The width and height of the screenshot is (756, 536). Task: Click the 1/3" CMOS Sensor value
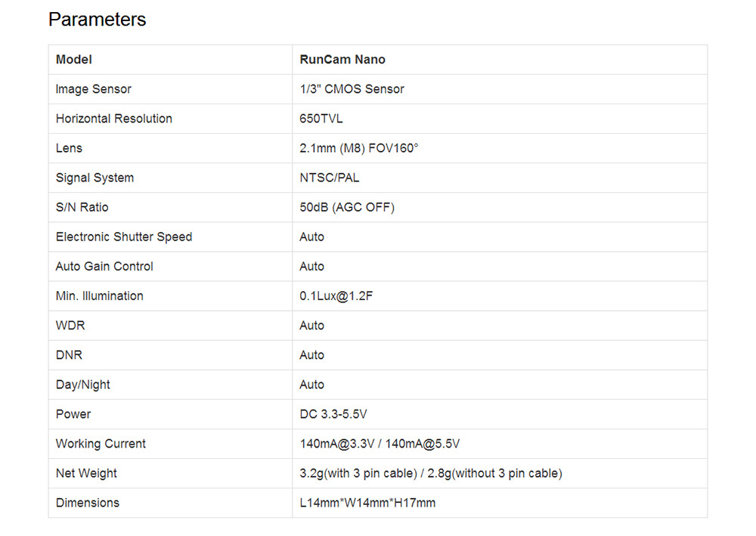tap(352, 89)
